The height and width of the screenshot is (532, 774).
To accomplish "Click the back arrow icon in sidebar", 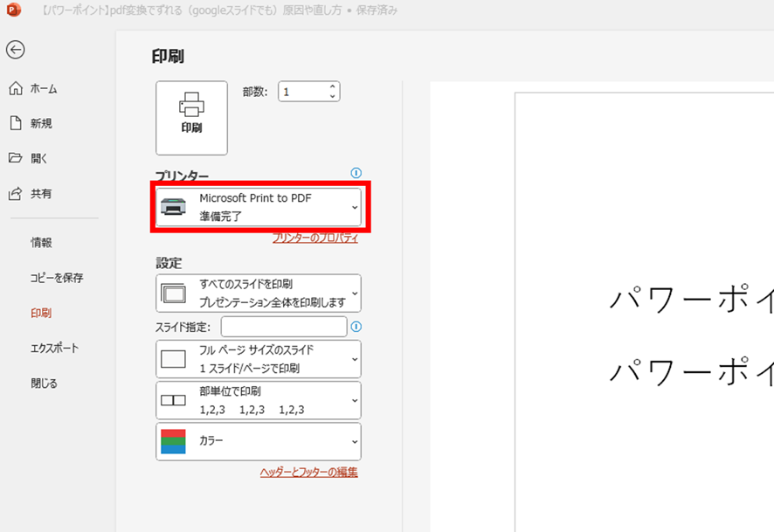I will tap(15, 50).
